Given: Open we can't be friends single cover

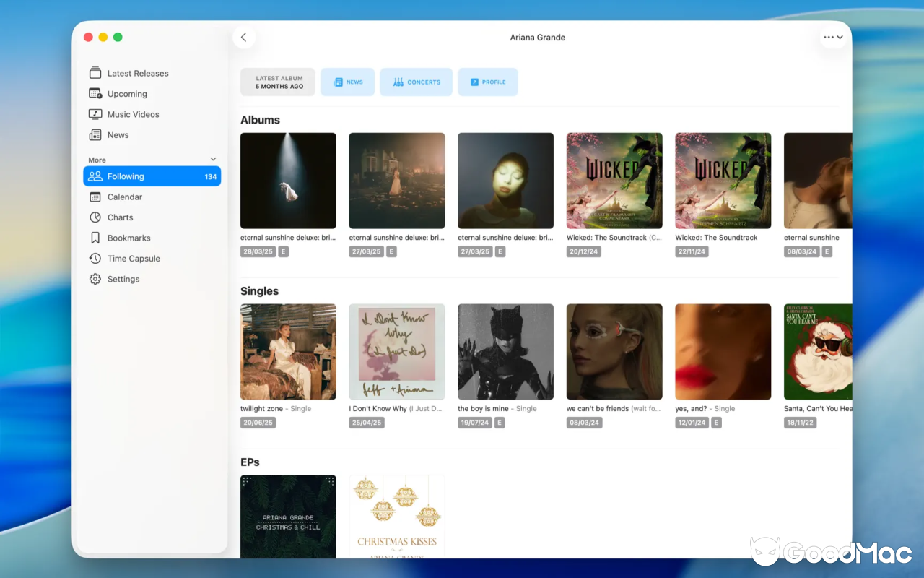Looking at the screenshot, I should (614, 352).
